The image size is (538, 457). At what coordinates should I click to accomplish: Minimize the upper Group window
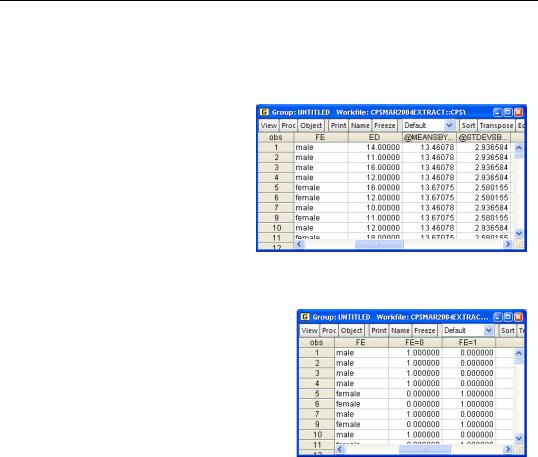(x=498, y=112)
